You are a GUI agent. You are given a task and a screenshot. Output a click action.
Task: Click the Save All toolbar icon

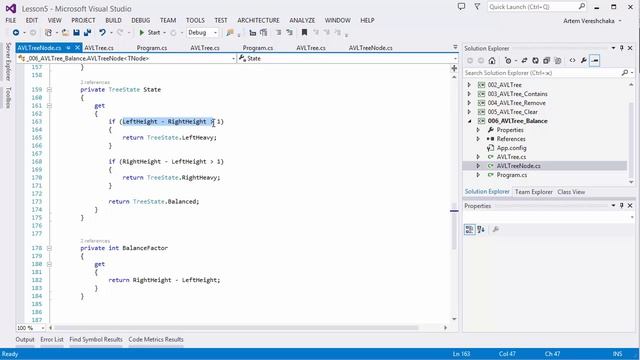tap(87, 32)
